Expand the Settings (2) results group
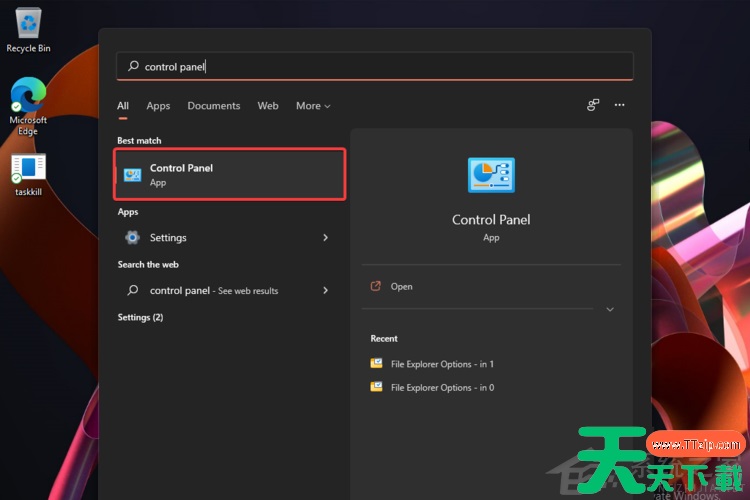The image size is (750, 500). [140, 317]
